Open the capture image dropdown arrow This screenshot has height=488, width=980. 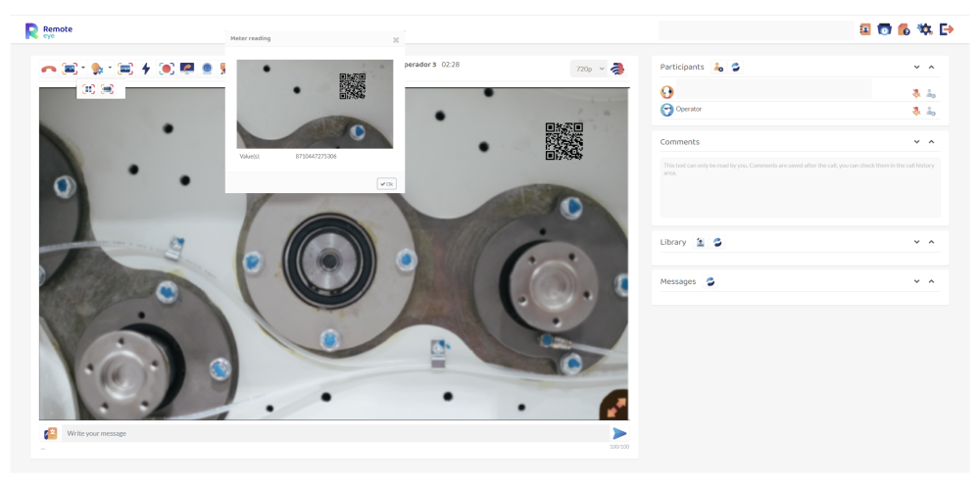click(83, 68)
